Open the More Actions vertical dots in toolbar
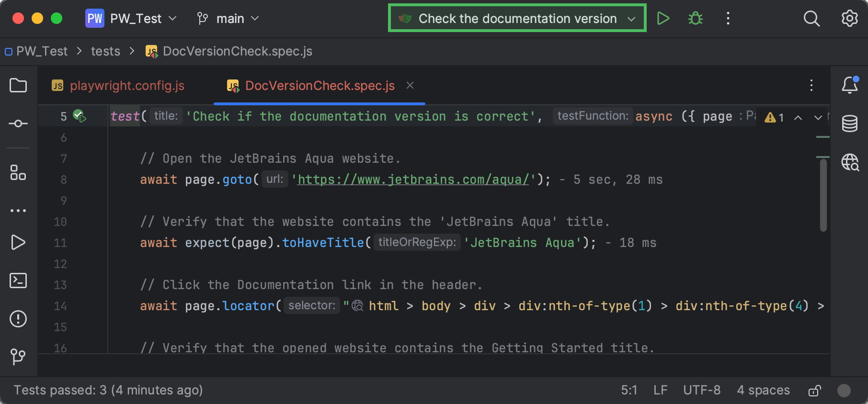The height and width of the screenshot is (404, 868). 728,19
